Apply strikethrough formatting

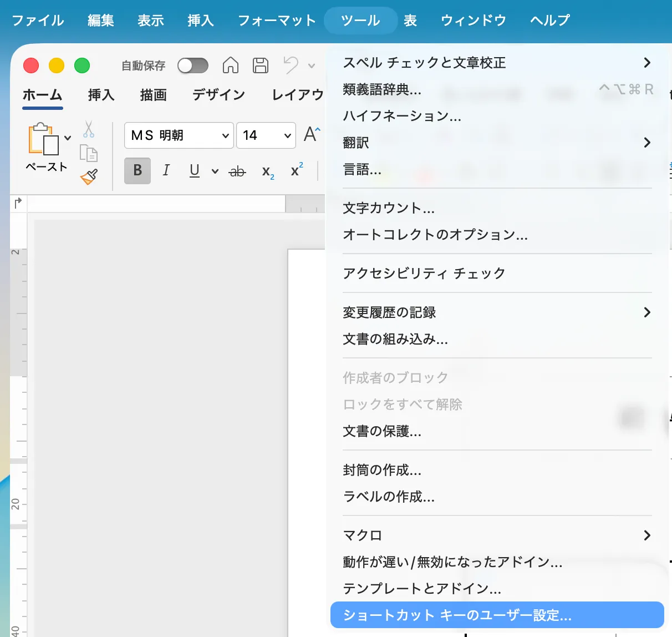pos(237,171)
